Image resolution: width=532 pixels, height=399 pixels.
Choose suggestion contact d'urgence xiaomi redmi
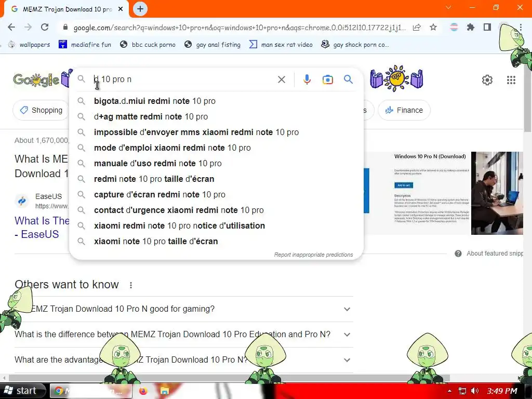[x=216, y=210]
